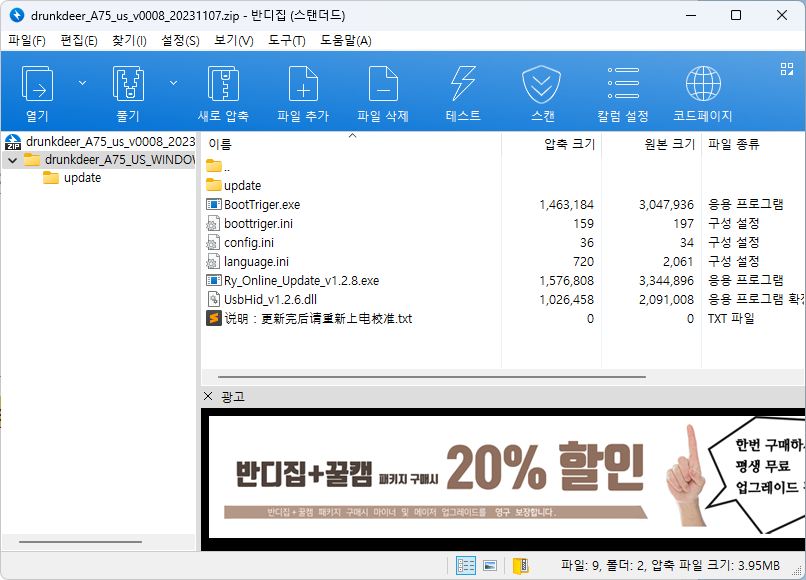This screenshot has width=806, height=580.
Task: Click the 파일 추가 (Add file) icon
Action: point(303,83)
